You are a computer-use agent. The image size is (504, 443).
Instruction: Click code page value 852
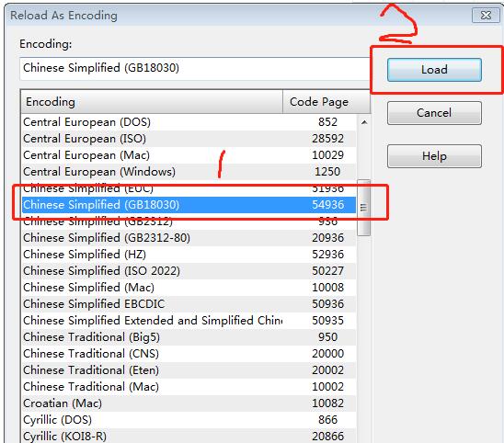327,122
